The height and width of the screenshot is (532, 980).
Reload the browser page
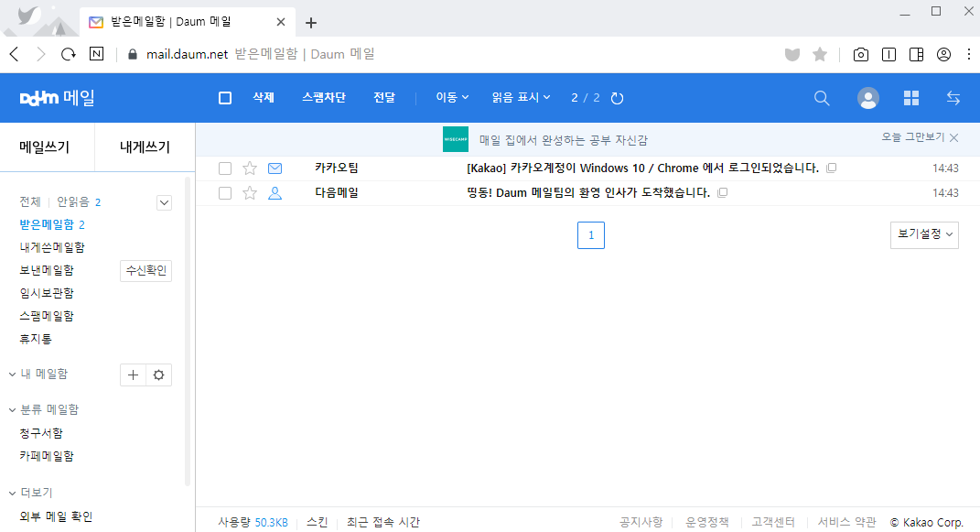click(68, 54)
